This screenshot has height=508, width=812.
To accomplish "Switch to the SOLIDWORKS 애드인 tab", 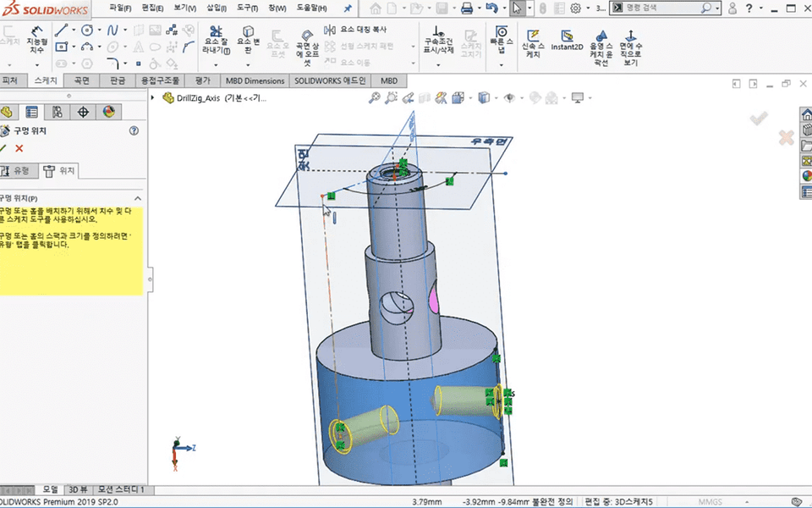I will click(330, 80).
